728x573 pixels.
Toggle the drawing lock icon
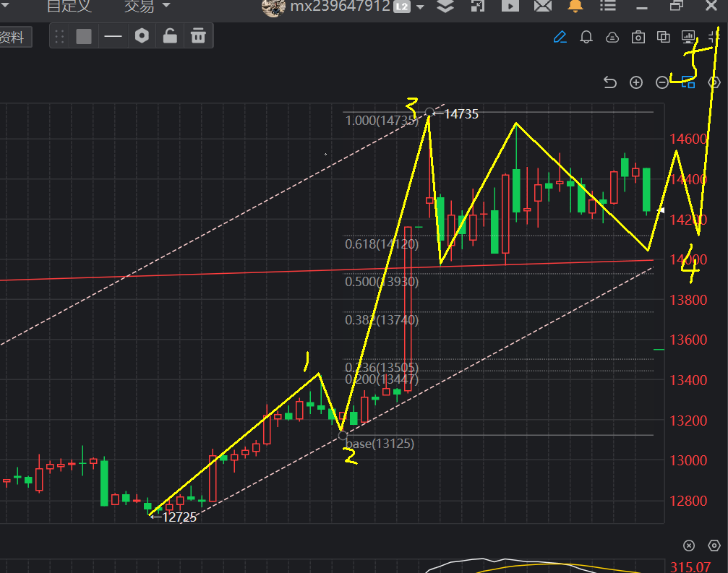[x=170, y=35]
